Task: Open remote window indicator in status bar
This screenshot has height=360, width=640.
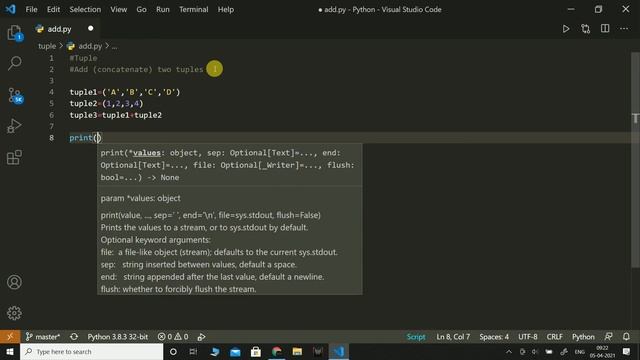Action: pos(10,337)
